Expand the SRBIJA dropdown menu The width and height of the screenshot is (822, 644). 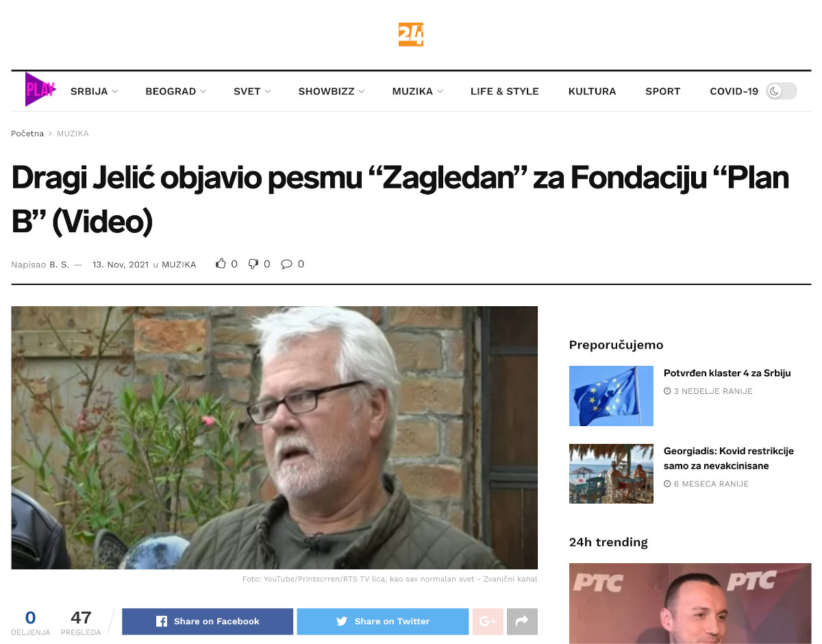pos(94,91)
